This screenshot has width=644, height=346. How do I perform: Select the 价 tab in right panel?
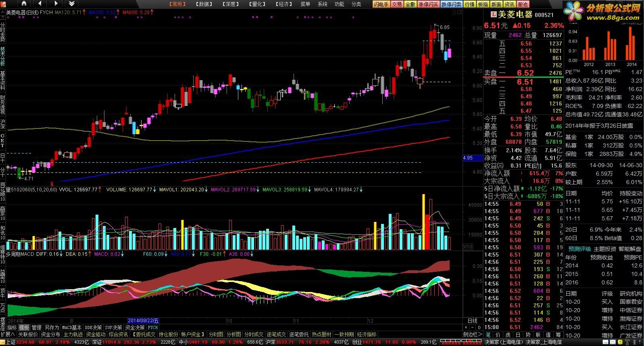point(498,334)
